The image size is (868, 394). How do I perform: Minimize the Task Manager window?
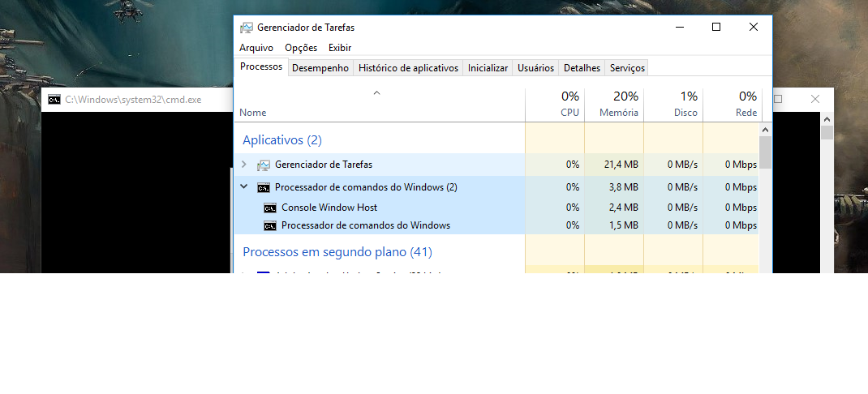(680, 27)
